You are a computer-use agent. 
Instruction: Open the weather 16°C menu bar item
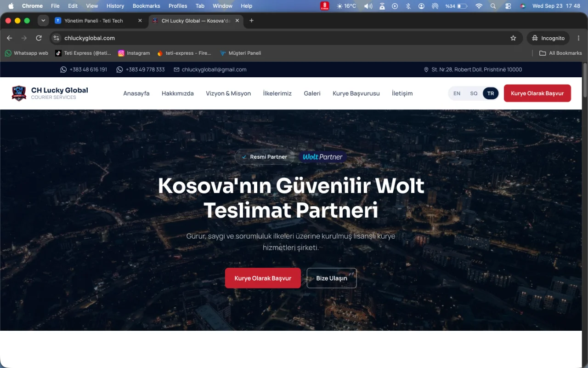click(346, 6)
